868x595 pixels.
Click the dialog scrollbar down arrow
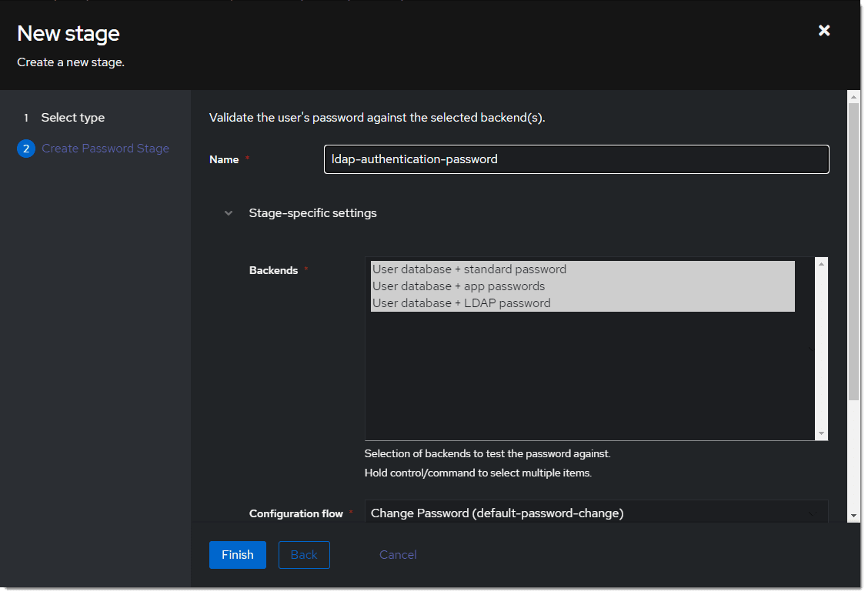pyautogui.click(x=853, y=515)
